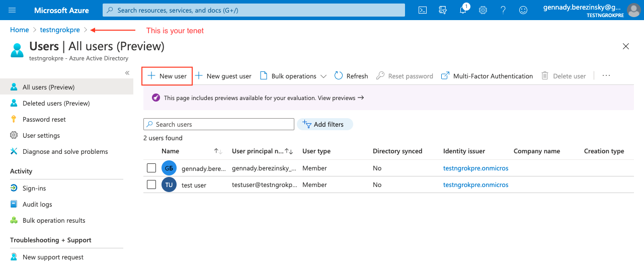Open All users (Preview) in sidebar
This screenshot has width=644, height=277.
(x=66, y=87)
